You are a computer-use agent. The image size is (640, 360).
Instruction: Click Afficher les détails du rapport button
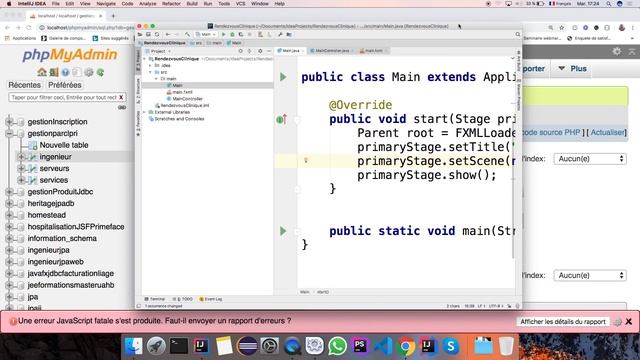coord(562,322)
